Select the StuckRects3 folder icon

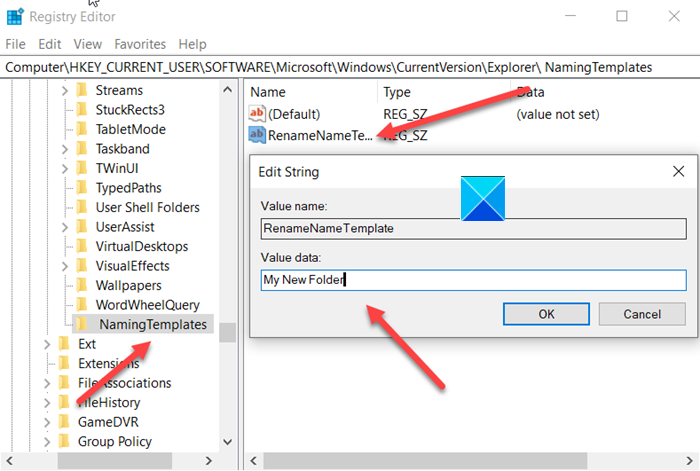coord(82,110)
